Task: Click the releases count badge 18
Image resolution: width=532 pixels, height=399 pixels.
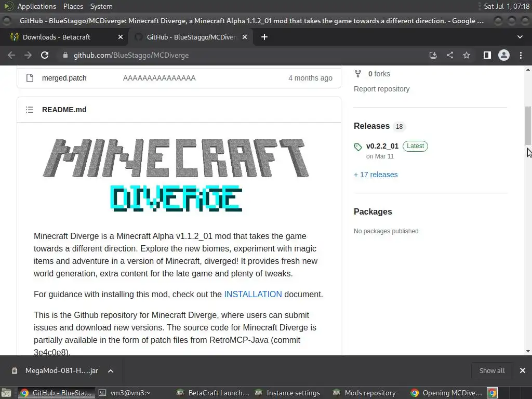Action: tap(399, 127)
